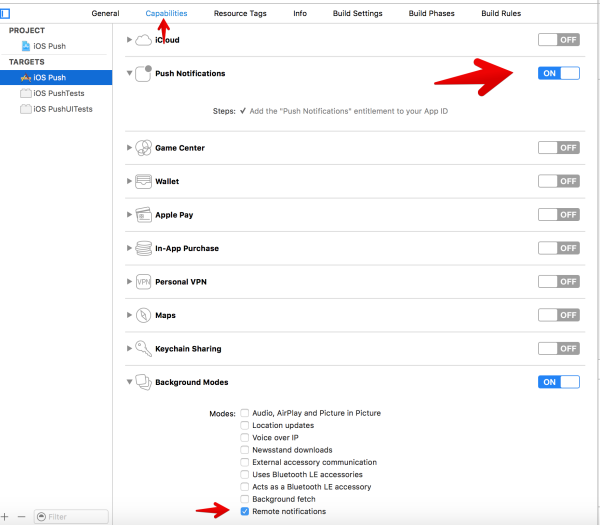Toggle the project navigator sidebar icon
Screen dimensions: 600x525
pyautogui.click(x=5, y=13)
